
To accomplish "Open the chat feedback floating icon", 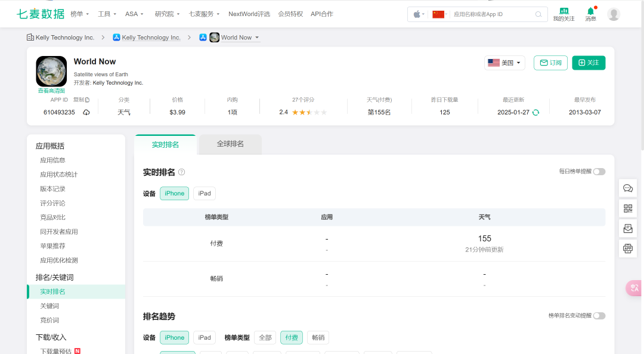I will [x=628, y=188].
